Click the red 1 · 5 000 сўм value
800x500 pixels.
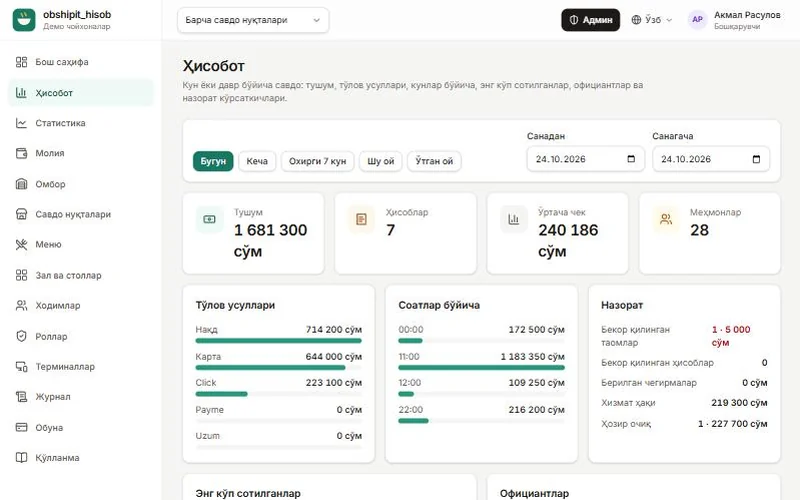[x=731, y=336]
